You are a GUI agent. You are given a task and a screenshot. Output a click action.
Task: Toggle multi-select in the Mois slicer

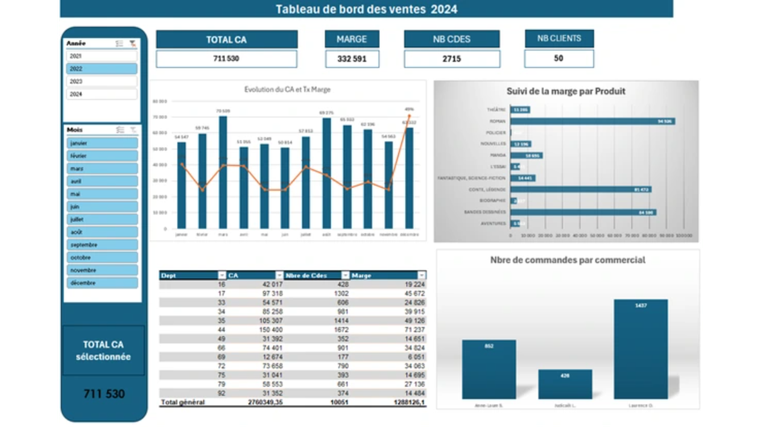coord(120,130)
